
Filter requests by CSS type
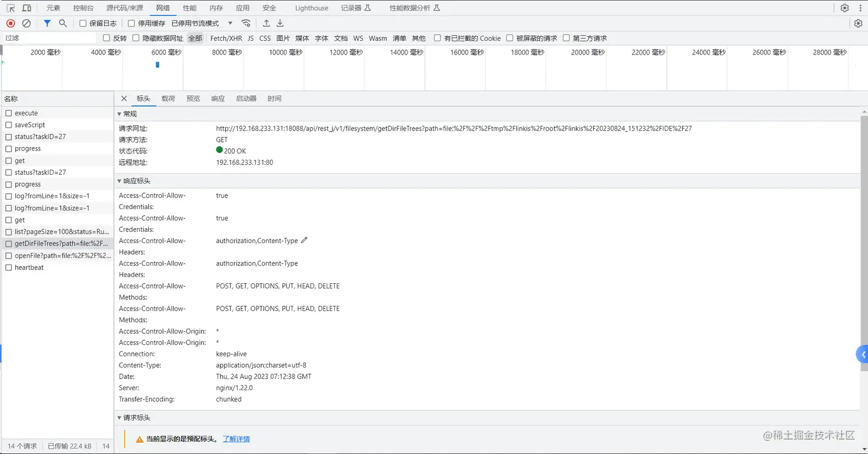click(265, 39)
